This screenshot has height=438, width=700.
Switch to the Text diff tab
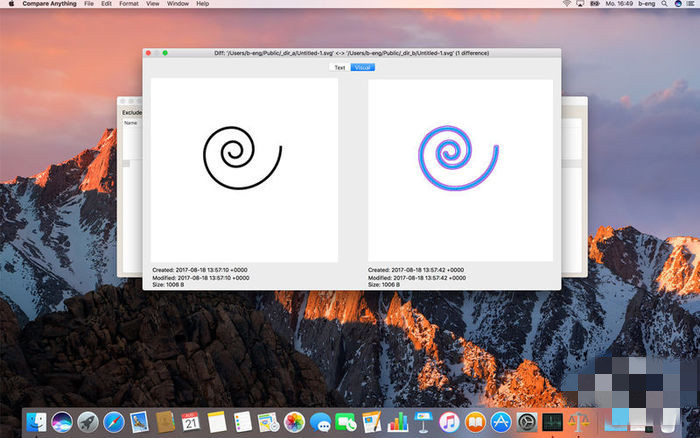tap(340, 67)
